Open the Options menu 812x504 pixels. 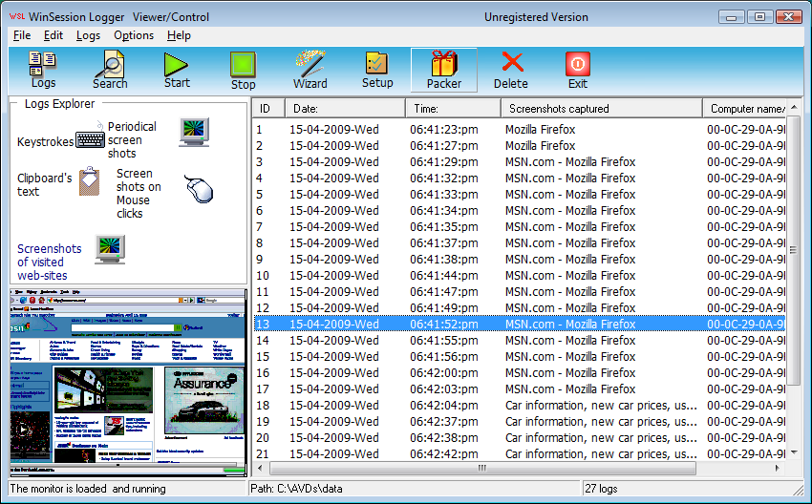pyautogui.click(x=134, y=35)
